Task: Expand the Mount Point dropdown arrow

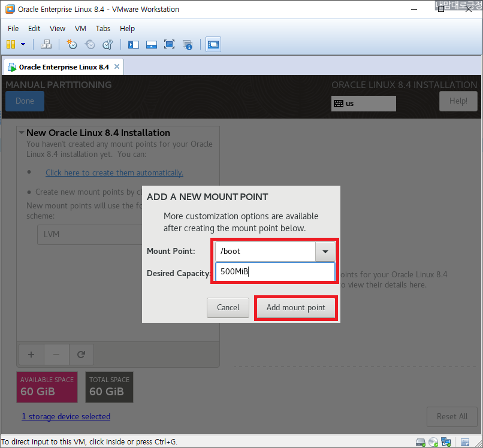Action: tap(325, 251)
